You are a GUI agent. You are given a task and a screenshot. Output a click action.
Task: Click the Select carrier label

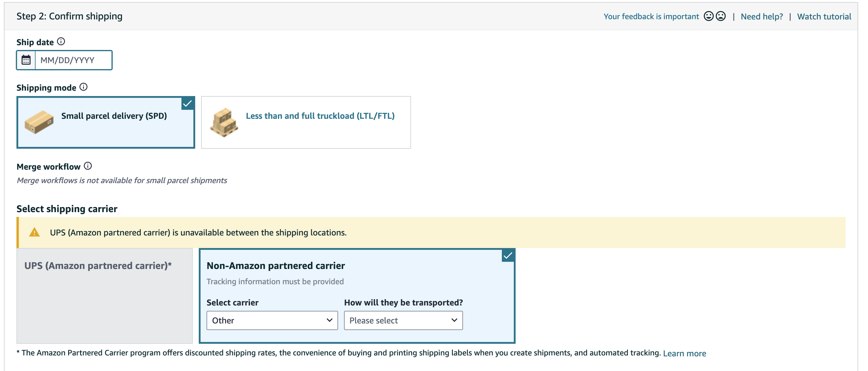(x=233, y=302)
